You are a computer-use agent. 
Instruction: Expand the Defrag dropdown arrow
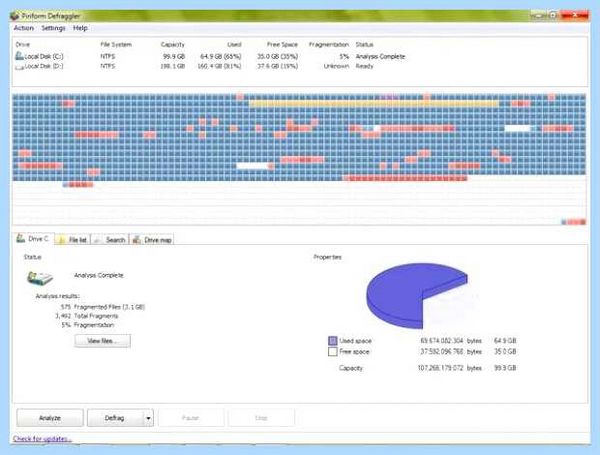[148, 418]
